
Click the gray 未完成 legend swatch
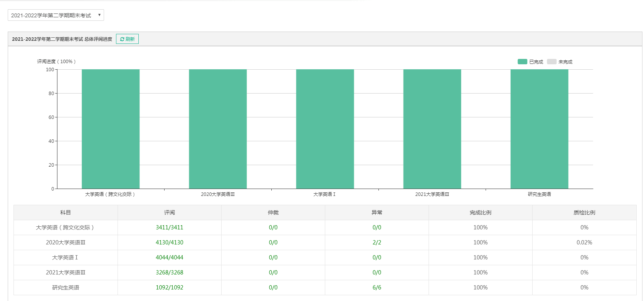[552, 62]
